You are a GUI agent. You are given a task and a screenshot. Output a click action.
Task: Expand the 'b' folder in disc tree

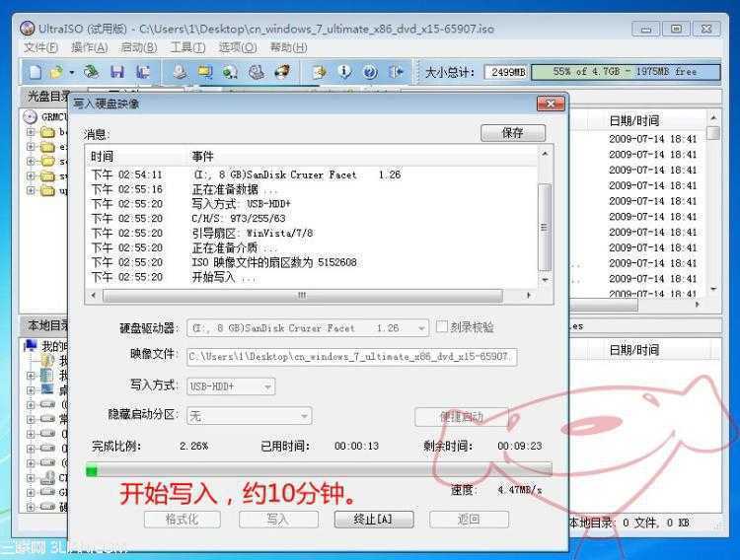point(32,132)
